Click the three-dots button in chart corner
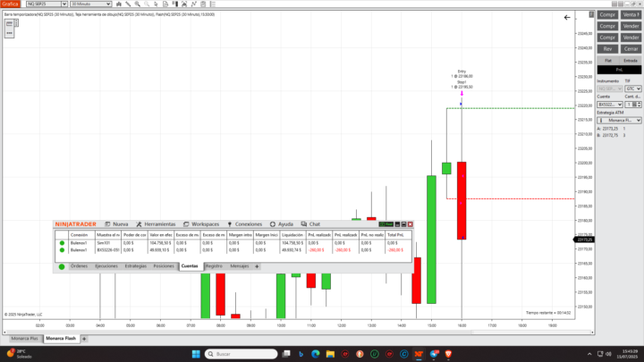The image size is (644, 362). click(x=9, y=33)
